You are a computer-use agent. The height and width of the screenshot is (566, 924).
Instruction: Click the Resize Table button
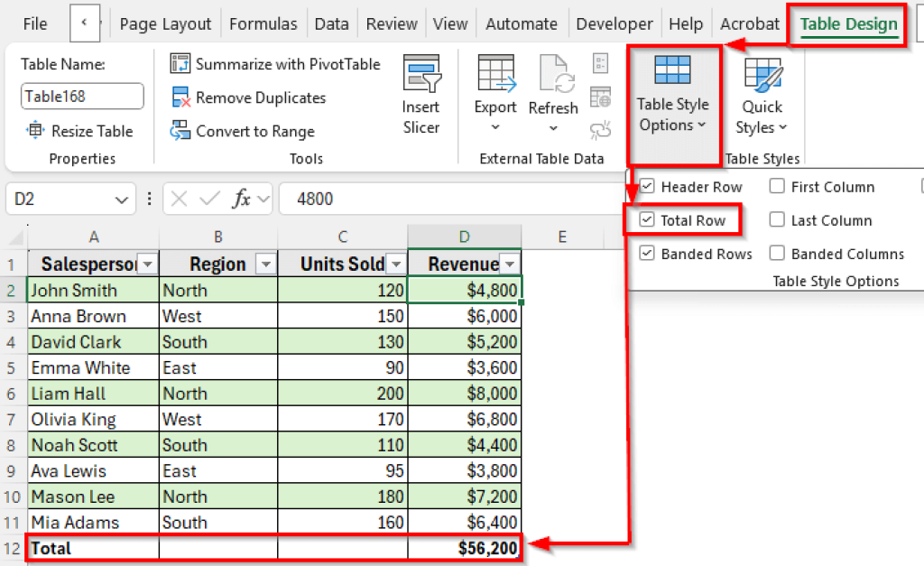79,131
